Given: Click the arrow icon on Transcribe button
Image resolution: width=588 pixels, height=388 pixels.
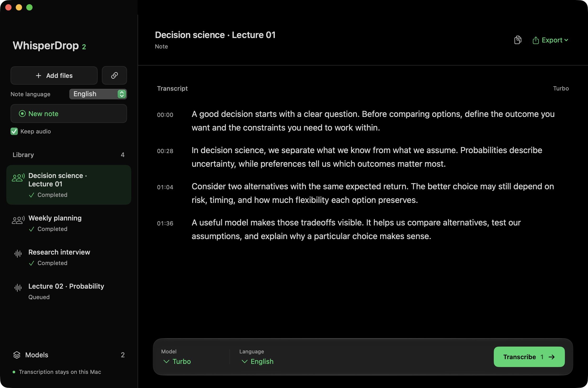Looking at the screenshot, I should (x=552, y=357).
